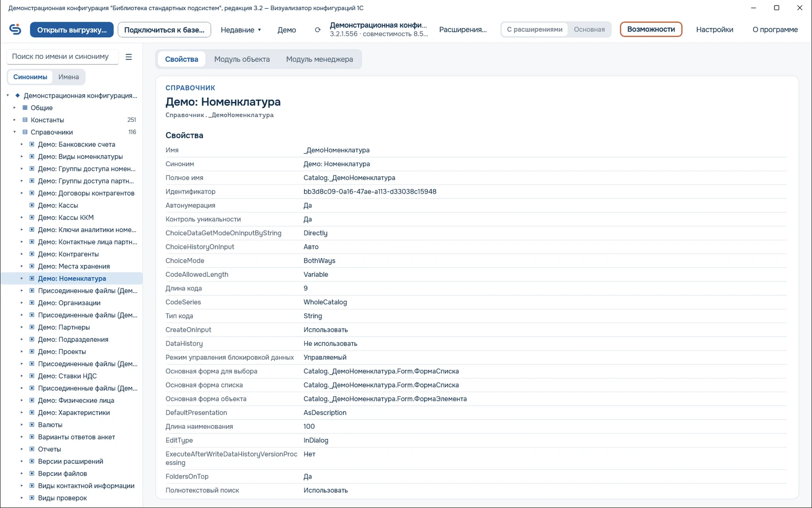Open the Недавние dropdown

click(241, 30)
